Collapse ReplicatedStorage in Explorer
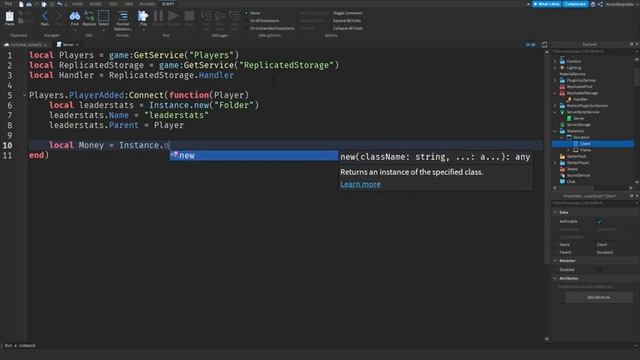Image resolution: width=640 pixels, height=360 pixels. click(x=555, y=93)
